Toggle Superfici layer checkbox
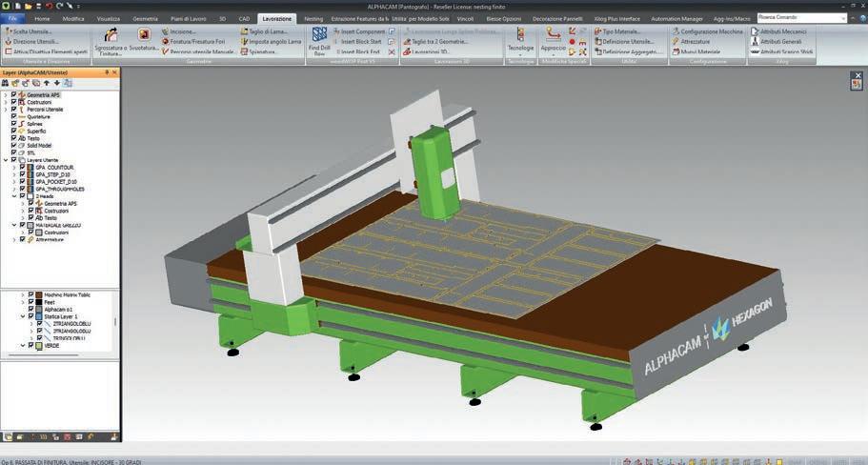The width and height of the screenshot is (868, 465). [x=14, y=131]
